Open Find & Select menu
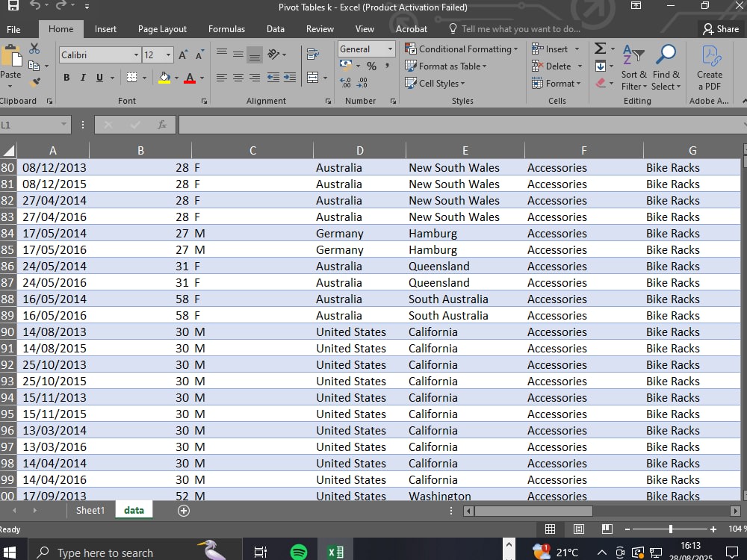 (666, 67)
